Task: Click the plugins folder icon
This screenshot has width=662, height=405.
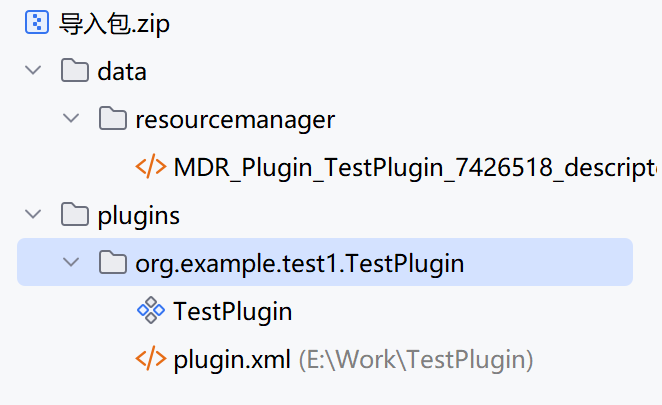Action: pos(74,214)
